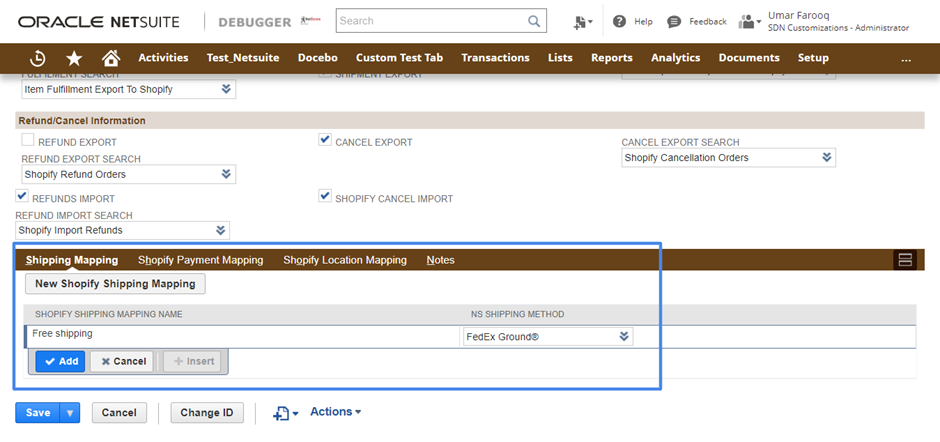Click the NS Shipping Method column header
The height and width of the screenshot is (442, 940).
pyautogui.click(x=517, y=314)
